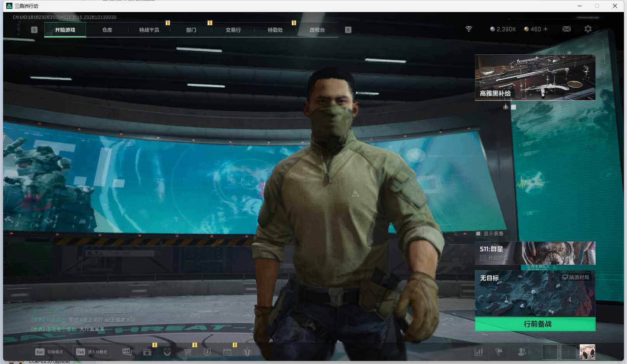Click the white banner page indicator square
Viewport: 627px width, 364px height.
click(x=513, y=107)
